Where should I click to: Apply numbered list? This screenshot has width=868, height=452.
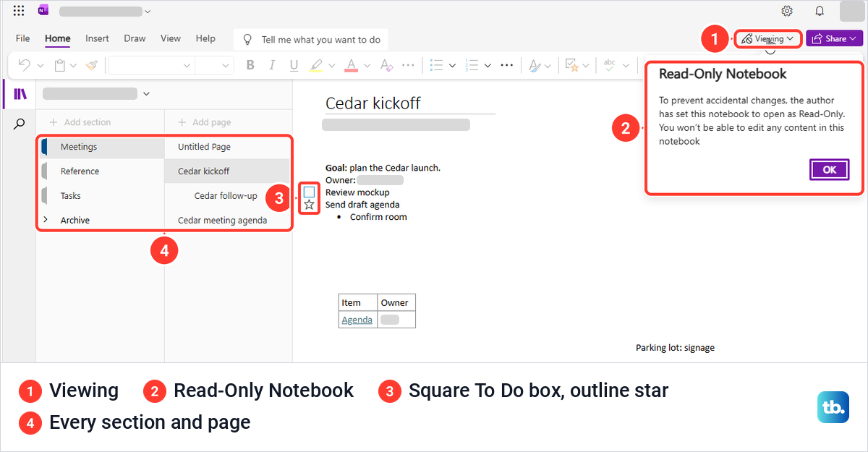click(x=472, y=65)
